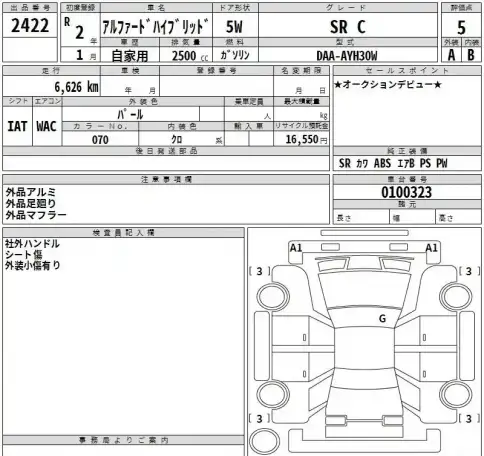484x456 pixels.
Task: Select the note 外品マフラー
Action: click(x=36, y=215)
